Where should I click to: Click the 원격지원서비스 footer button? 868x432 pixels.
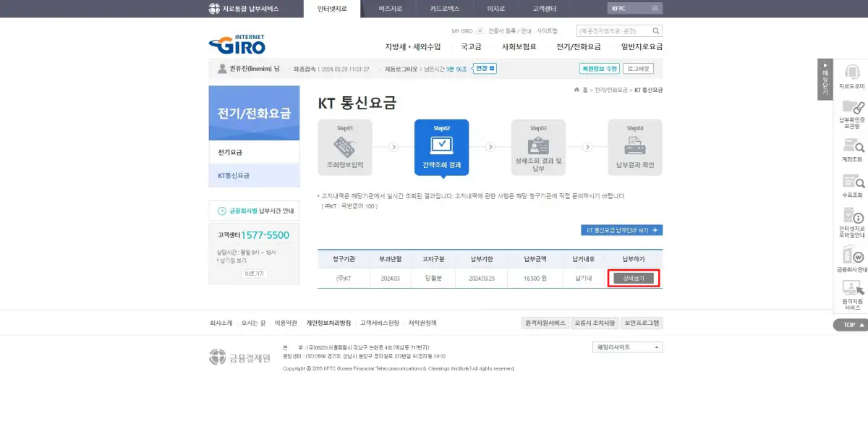[x=545, y=323]
